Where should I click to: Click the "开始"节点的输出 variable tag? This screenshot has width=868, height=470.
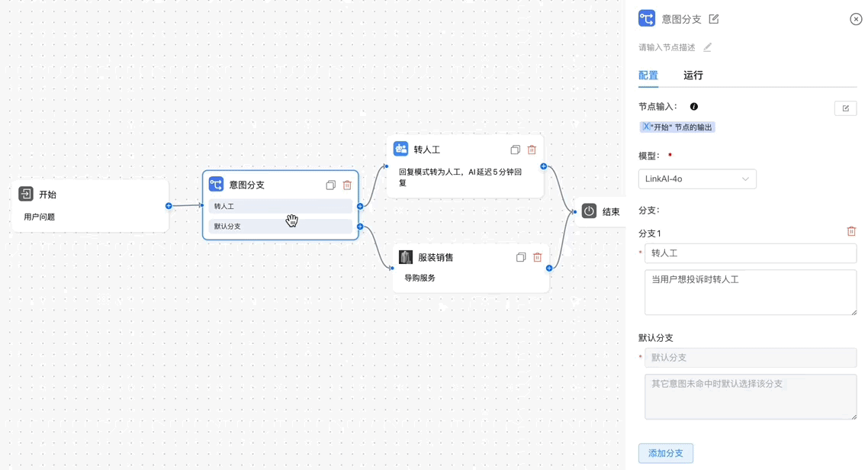677,126
